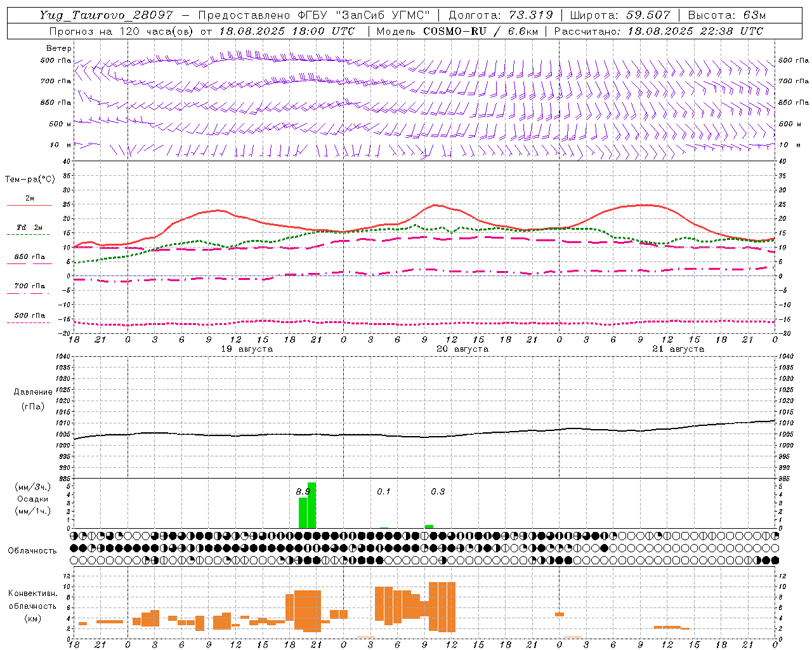812x650 pixels.
Task: Click the 0.1 precipitation total value
Action: [384, 491]
